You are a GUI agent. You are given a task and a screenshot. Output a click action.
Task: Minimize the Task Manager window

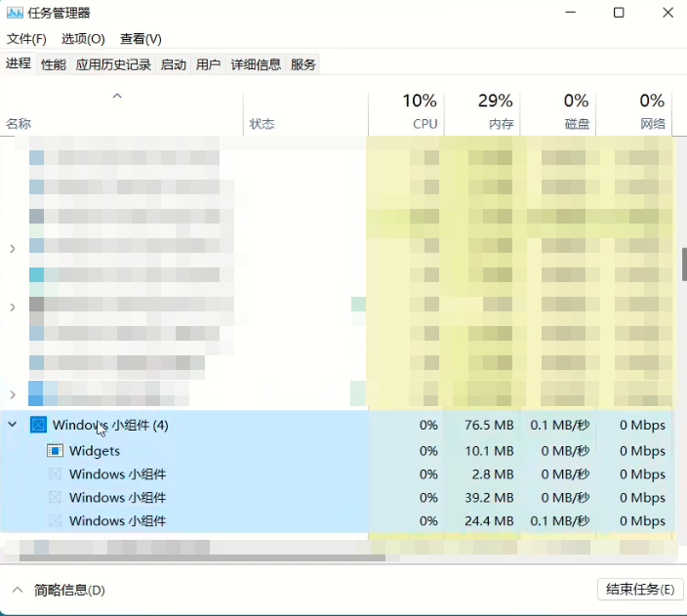click(x=571, y=13)
